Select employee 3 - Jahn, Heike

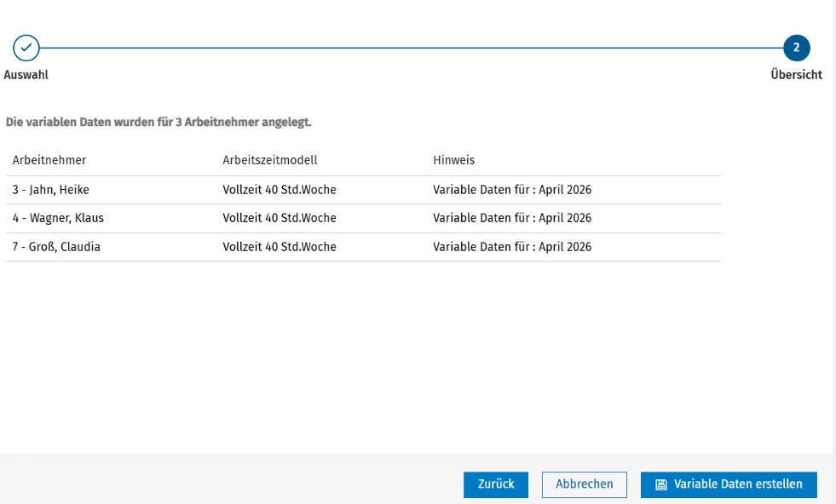50,190
